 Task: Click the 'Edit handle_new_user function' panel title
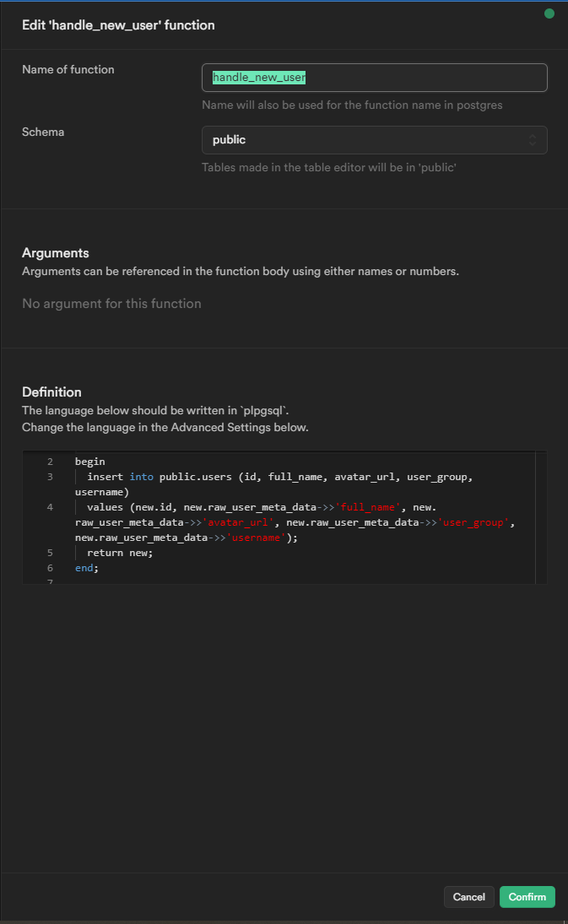(x=118, y=25)
